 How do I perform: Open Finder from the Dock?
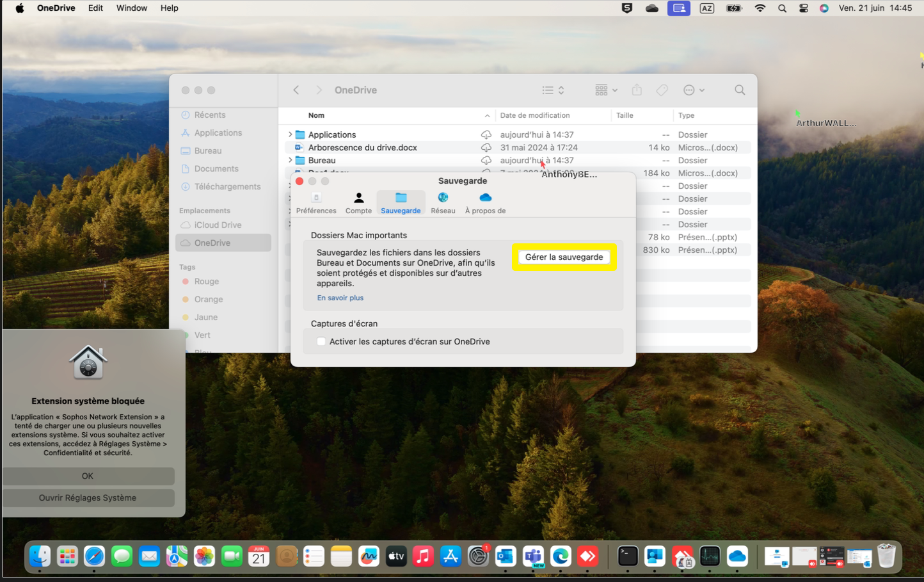pos(40,556)
